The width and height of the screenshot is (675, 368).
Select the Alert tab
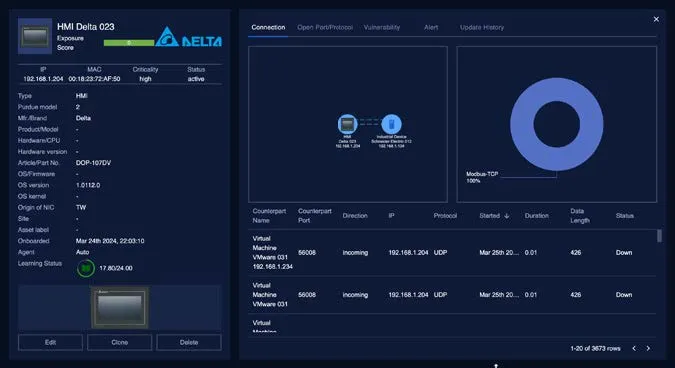pos(430,27)
